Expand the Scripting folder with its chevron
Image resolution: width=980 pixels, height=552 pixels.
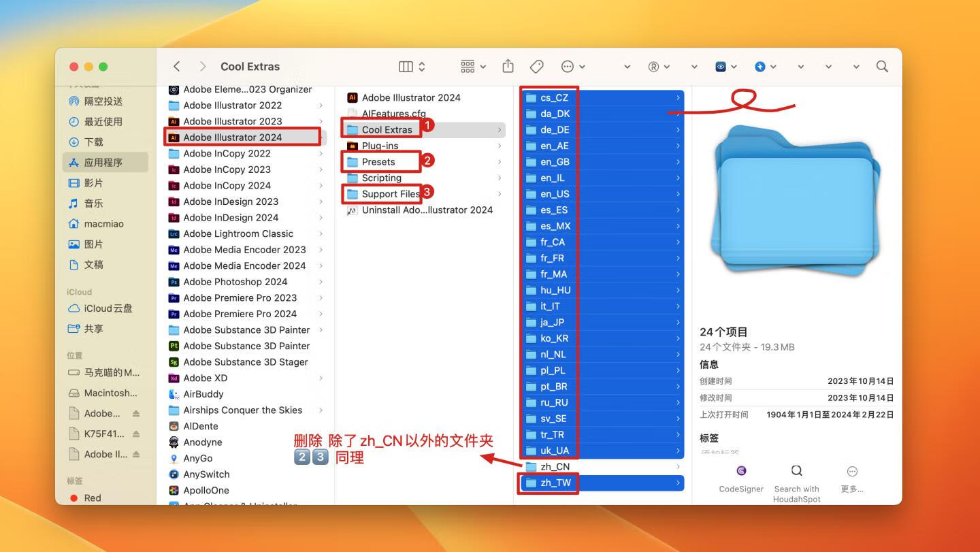click(500, 178)
